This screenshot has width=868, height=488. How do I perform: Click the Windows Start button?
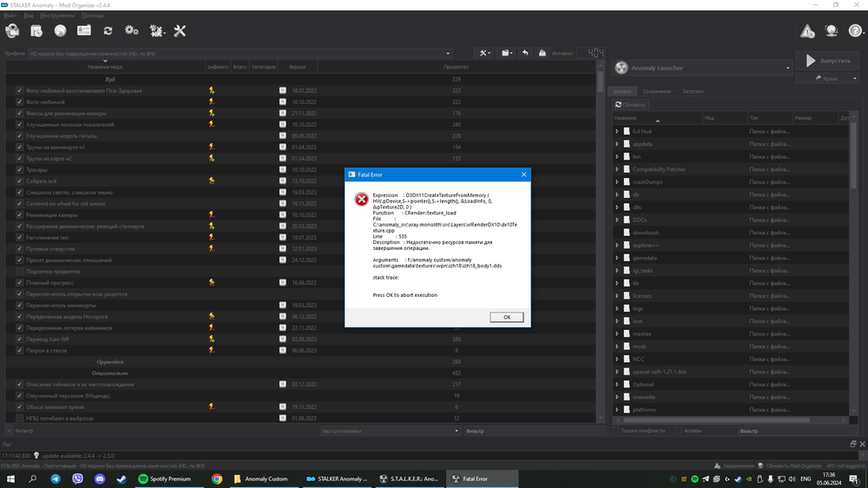pyautogui.click(x=10, y=479)
